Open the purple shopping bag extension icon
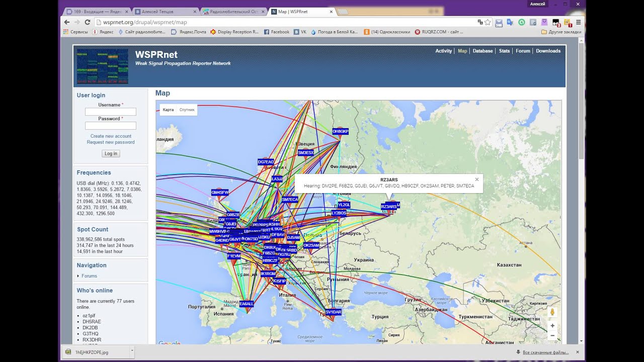This screenshot has width=644, height=362. 544,22
